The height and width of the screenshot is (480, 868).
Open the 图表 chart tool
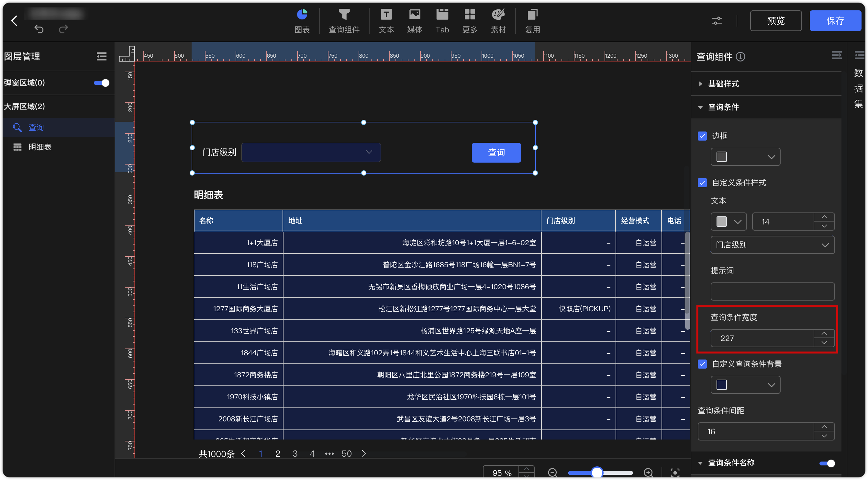(x=302, y=21)
